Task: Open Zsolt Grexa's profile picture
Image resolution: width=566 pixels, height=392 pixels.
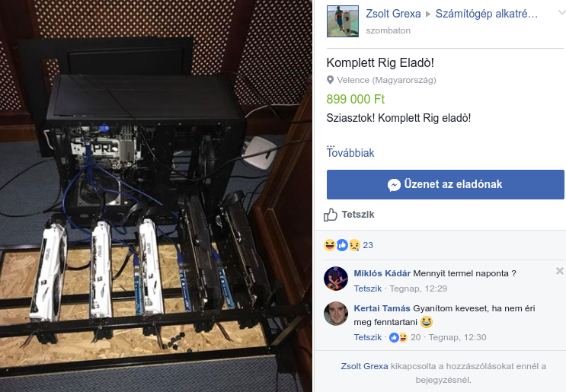Action: click(x=343, y=21)
